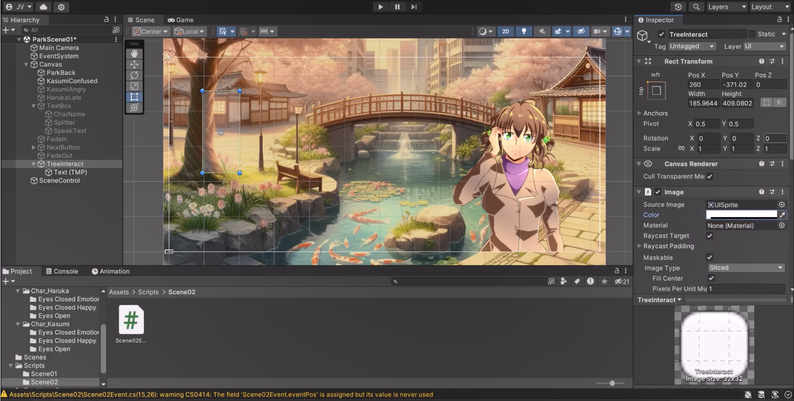This screenshot has height=401, width=794.
Task: Open the Image Type Sliced dropdown
Action: tap(745, 268)
